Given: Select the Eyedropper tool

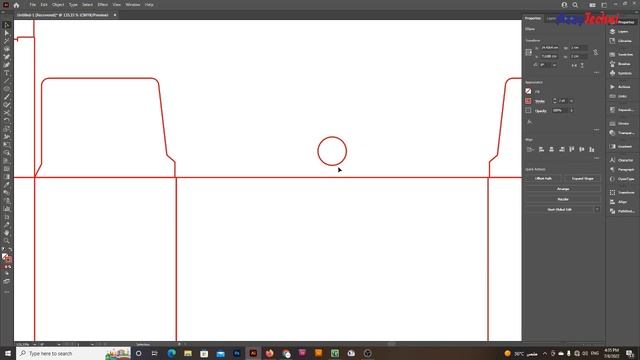Looking at the screenshot, I should (x=7, y=184).
